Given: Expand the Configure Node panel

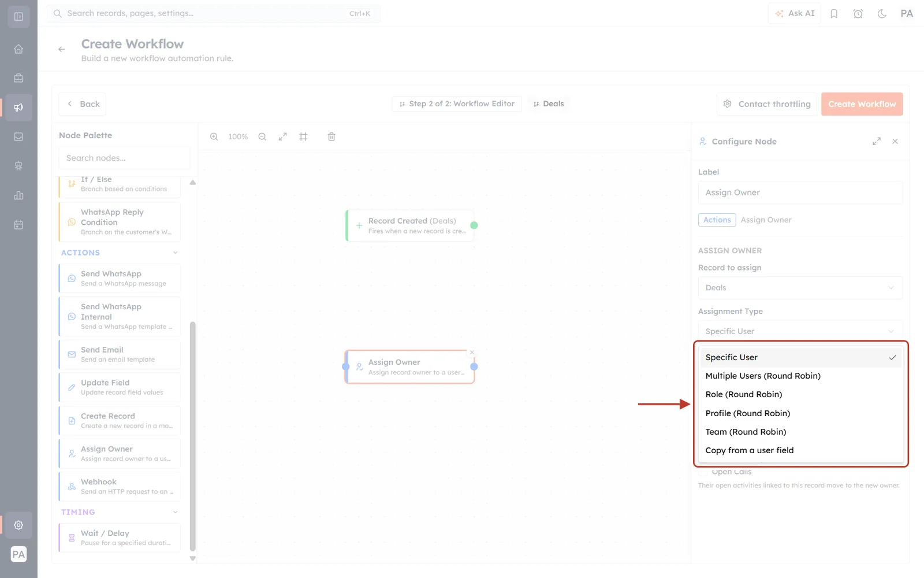Looking at the screenshot, I should pyautogui.click(x=877, y=141).
